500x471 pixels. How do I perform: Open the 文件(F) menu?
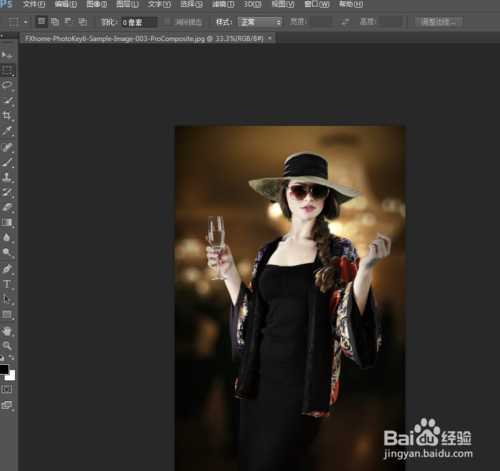34,4
